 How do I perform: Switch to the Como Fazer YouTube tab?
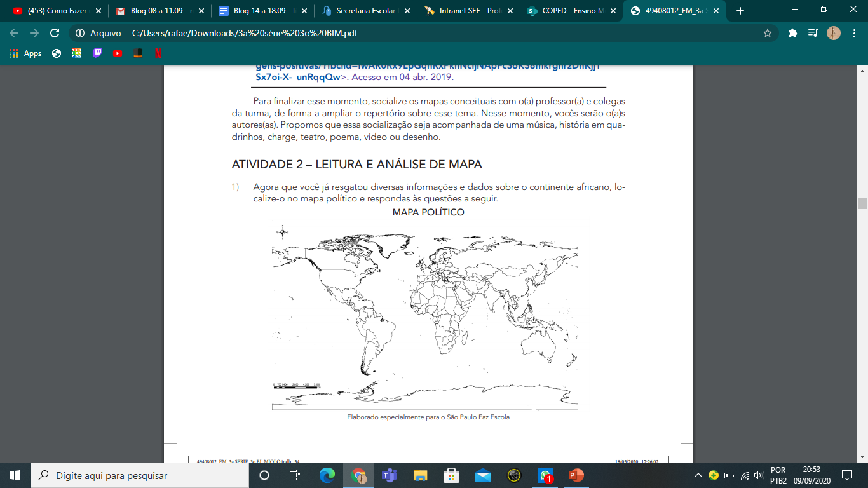point(56,11)
